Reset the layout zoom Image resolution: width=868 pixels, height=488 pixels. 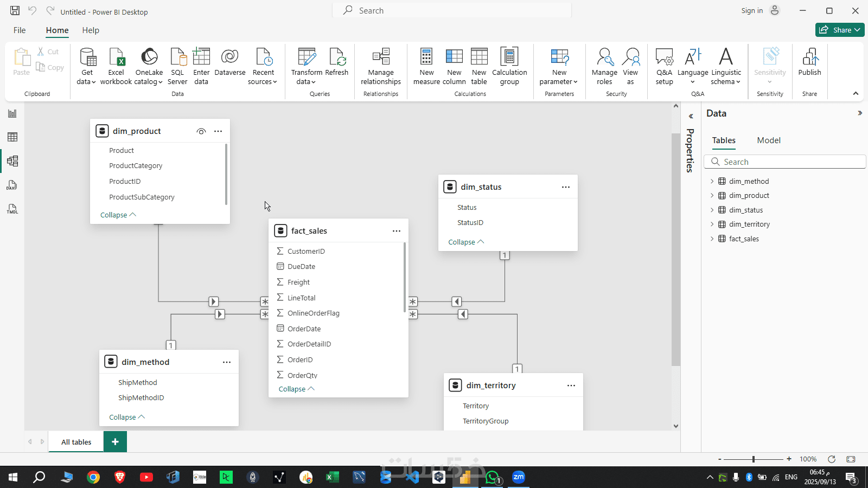[x=831, y=459]
